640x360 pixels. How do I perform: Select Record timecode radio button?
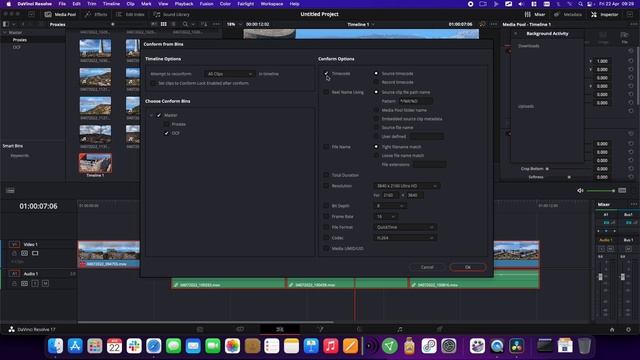tap(376, 82)
